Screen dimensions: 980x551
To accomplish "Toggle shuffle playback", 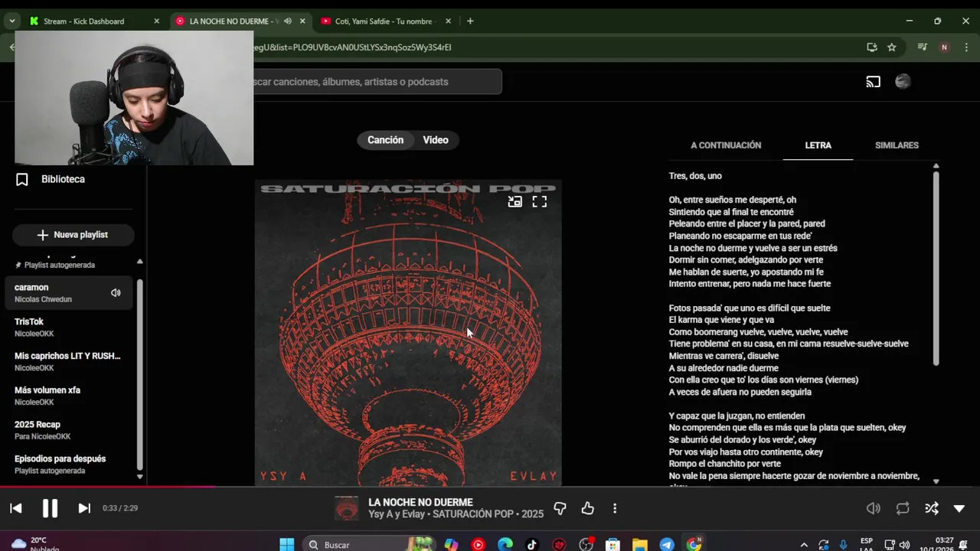I will (x=932, y=508).
